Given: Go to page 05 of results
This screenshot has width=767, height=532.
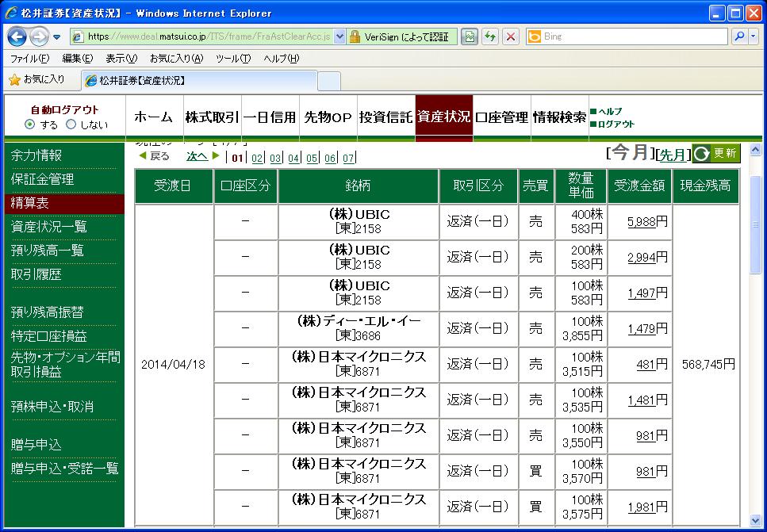Looking at the screenshot, I should click(x=312, y=158).
